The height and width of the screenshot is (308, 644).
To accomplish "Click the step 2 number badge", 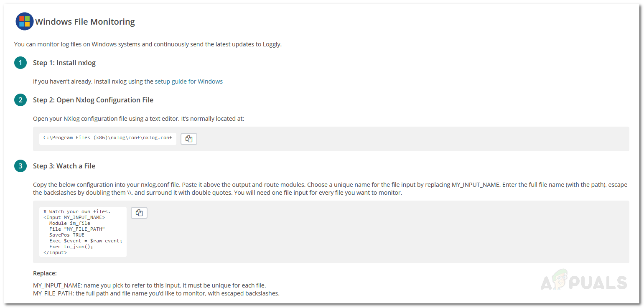I will tap(20, 100).
